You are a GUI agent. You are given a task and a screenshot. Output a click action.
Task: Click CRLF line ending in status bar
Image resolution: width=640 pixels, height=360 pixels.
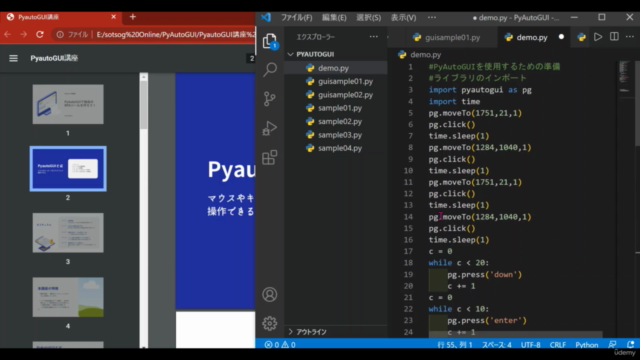point(558,344)
